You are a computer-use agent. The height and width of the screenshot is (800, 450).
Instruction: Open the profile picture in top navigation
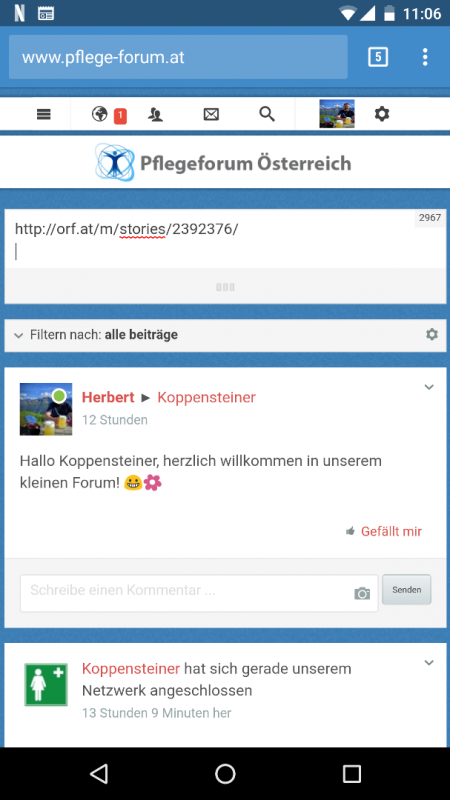coord(337,114)
